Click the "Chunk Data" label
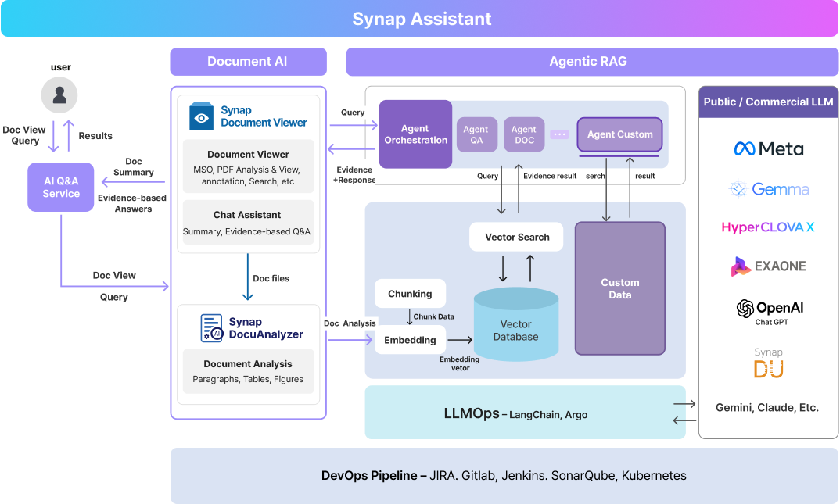840x504 pixels. coord(434,316)
